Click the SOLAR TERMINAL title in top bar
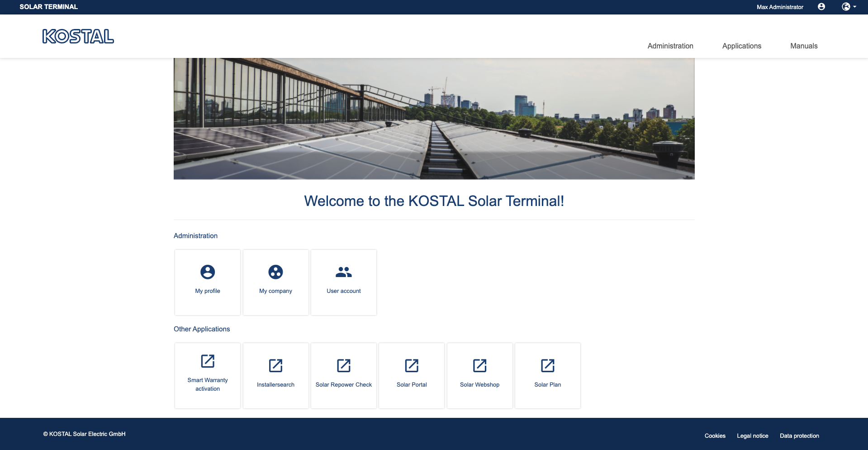The image size is (868, 450). (x=49, y=7)
